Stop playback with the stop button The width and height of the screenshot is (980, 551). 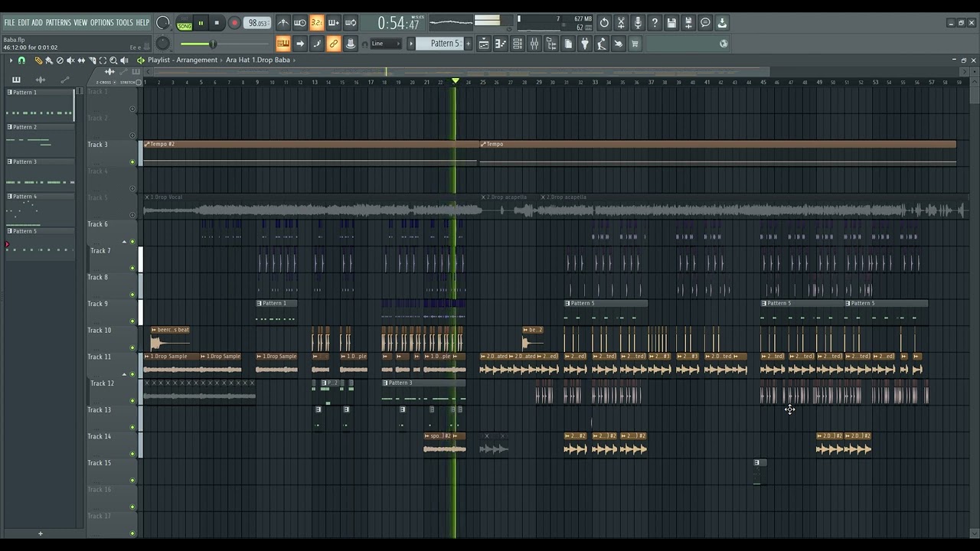click(x=217, y=23)
